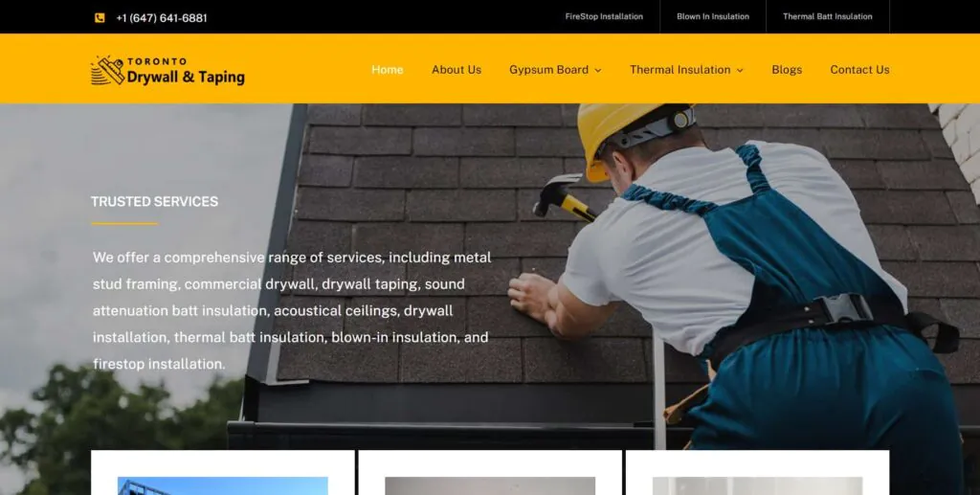Open the About Us page

tap(457, 69)
